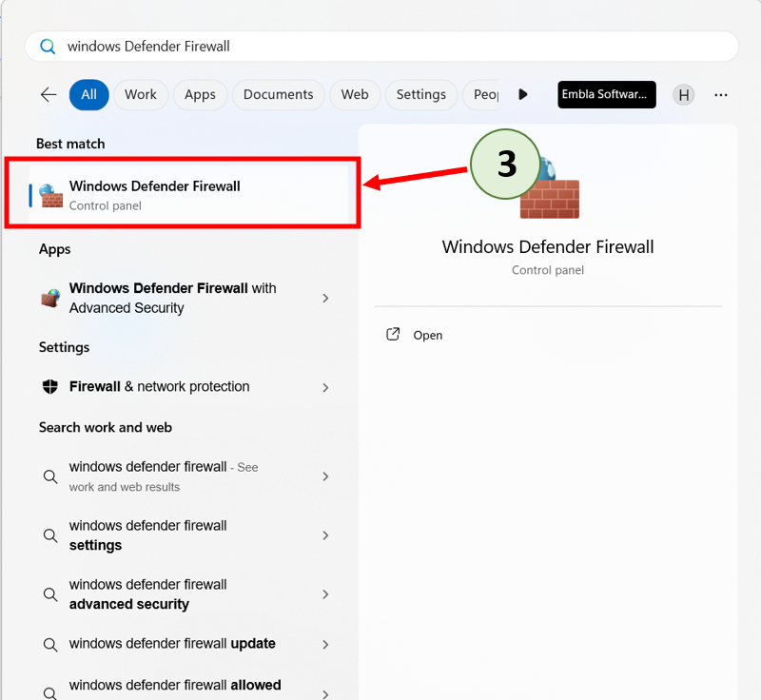
Task: Click the Open external-link icon
Action: coord(393,335)
